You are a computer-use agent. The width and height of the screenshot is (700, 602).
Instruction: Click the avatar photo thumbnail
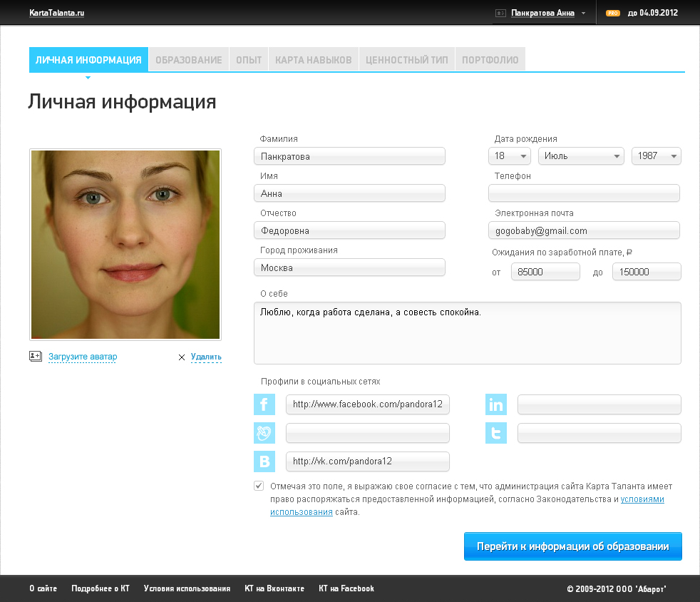pyautogui.click(x=125, y=245)
